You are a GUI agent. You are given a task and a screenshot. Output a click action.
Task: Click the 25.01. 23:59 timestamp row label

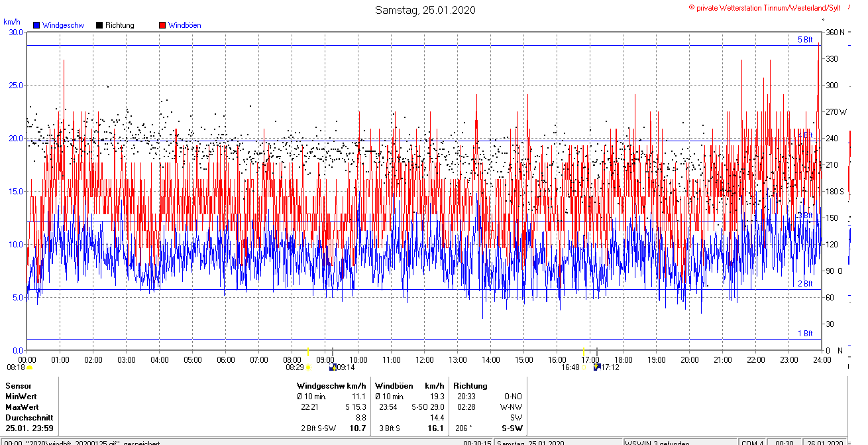tap(29, 428)
